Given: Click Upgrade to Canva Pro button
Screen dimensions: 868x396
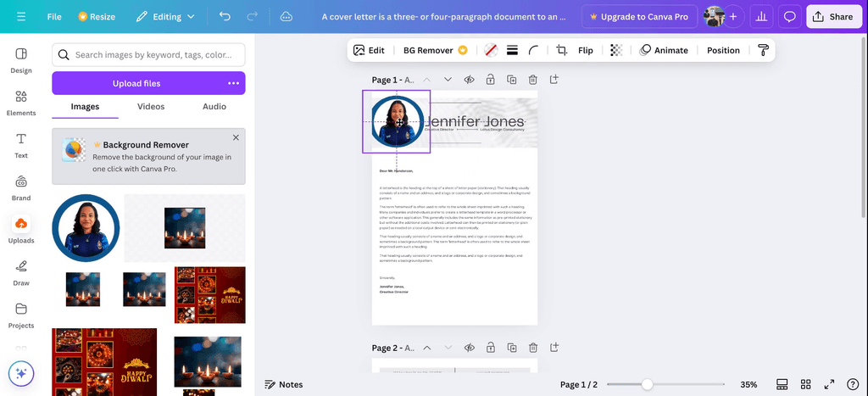Looking at the screenshot, I should click(x=639, y=17).
